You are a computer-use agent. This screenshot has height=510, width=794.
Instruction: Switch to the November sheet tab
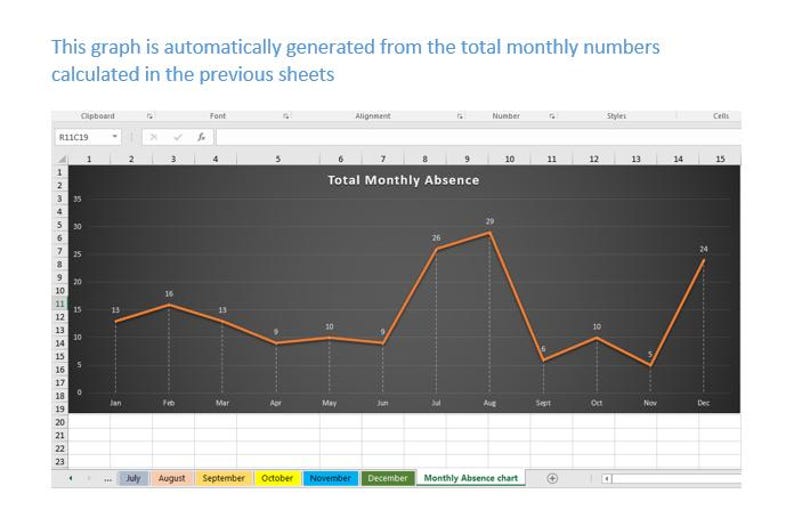click(x=330, y=478)
